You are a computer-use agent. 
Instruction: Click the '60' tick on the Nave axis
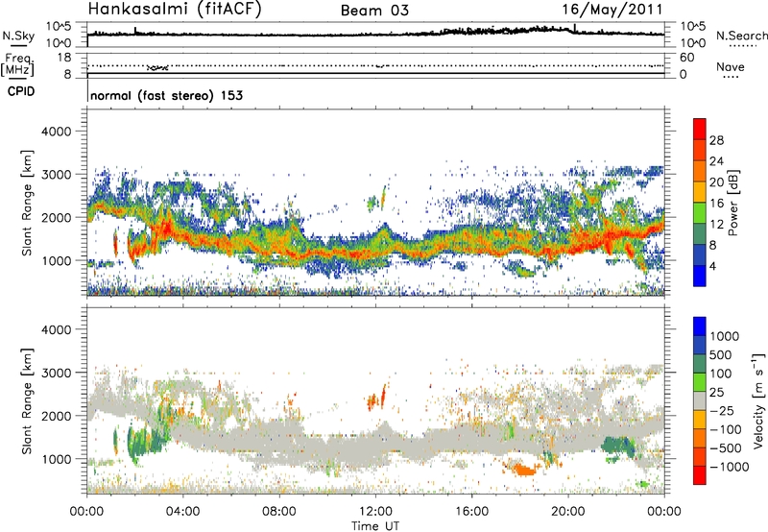[x=686, y=58]
